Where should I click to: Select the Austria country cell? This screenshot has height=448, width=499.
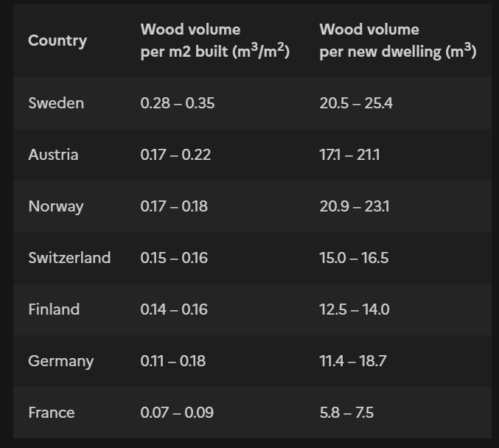point(53,155)
